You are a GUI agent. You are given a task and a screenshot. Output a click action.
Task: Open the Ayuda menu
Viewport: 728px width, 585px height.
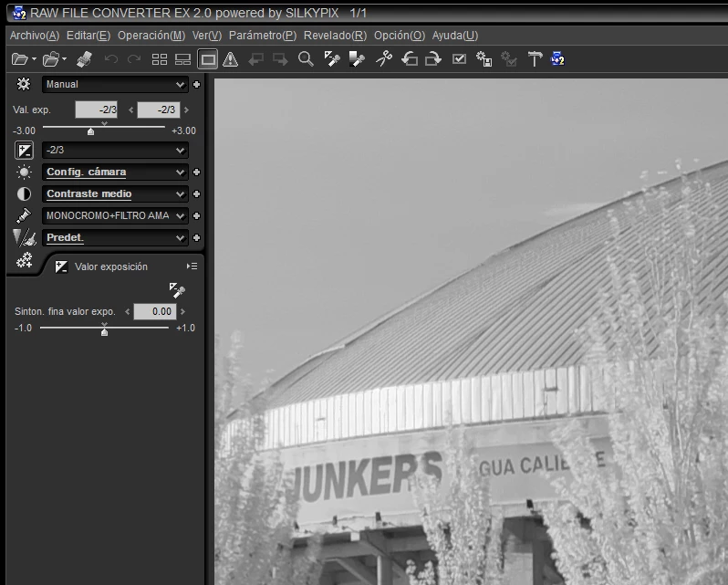[455, 36]
